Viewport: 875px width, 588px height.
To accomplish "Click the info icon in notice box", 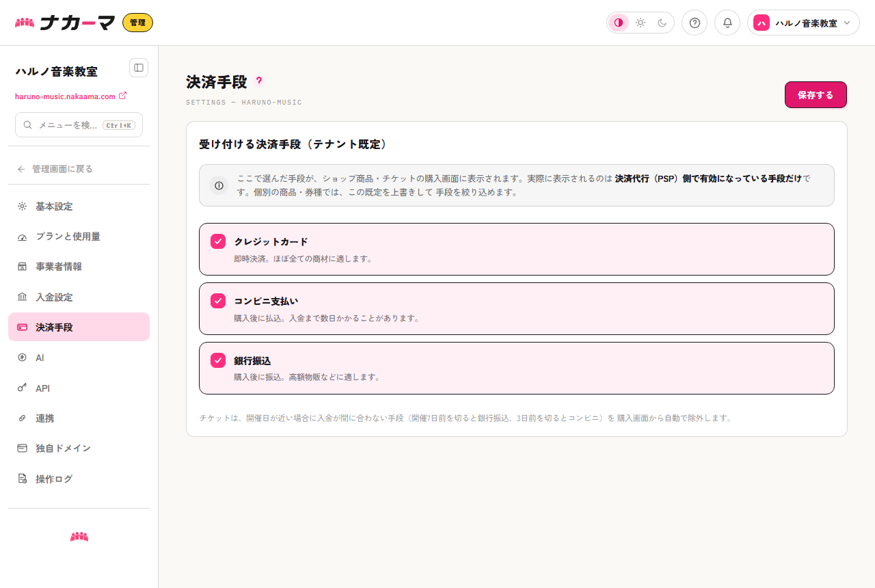I will pyautogui.click(x=219, y=185).
